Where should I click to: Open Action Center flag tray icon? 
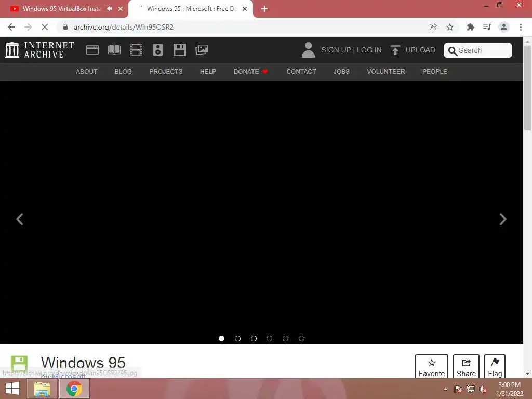click(458, 389)
